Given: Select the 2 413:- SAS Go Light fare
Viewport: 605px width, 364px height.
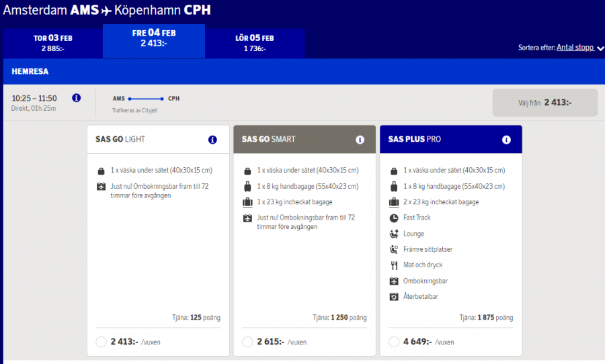Looking at the screenshot, I should 102,342.
